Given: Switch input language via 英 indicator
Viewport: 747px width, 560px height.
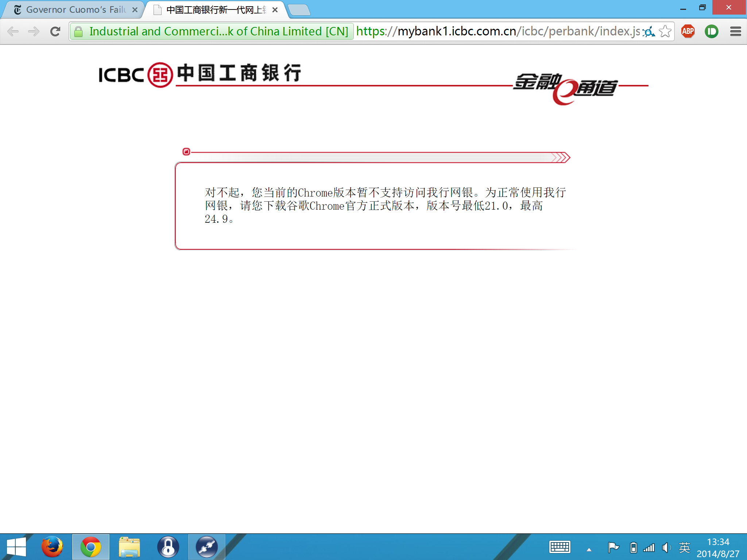Looking at the screenshot, I should point(685,548).
